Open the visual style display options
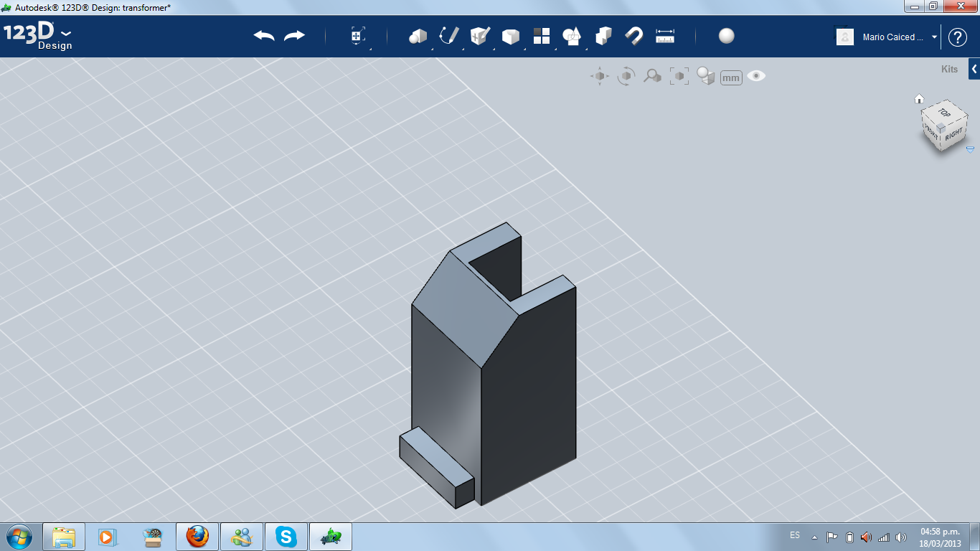The width and height of the screenshot is (980, 551). [706, 76]
